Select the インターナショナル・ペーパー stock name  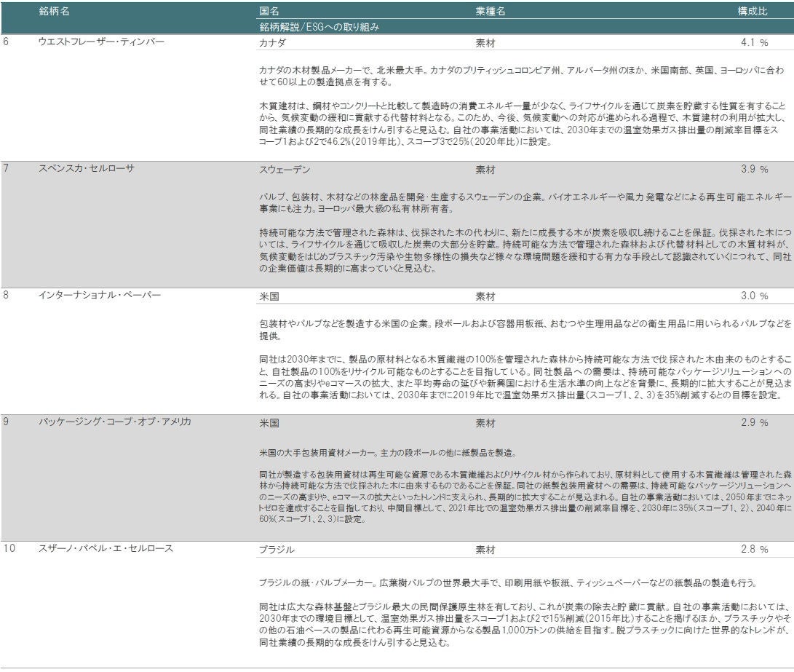click(98, 296)
